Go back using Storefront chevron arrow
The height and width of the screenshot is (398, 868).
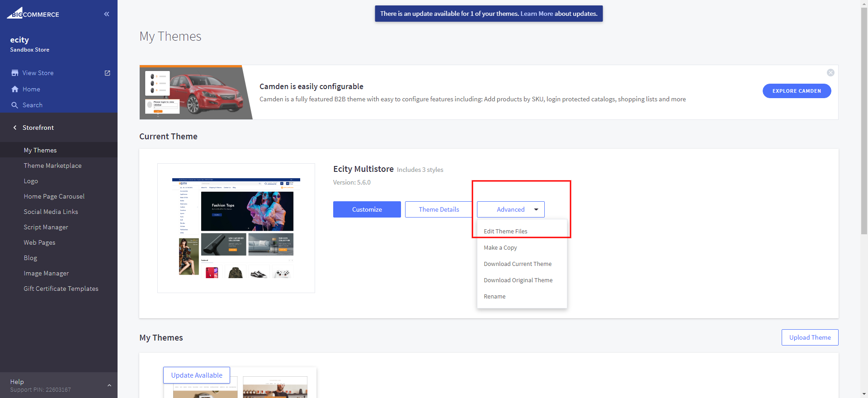[x=15, y=128]
